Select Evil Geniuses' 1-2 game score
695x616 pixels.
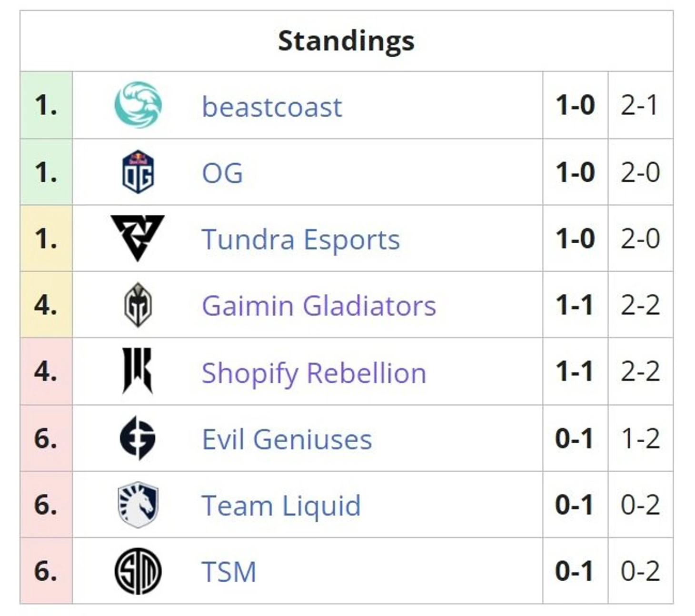click(640, 438)
